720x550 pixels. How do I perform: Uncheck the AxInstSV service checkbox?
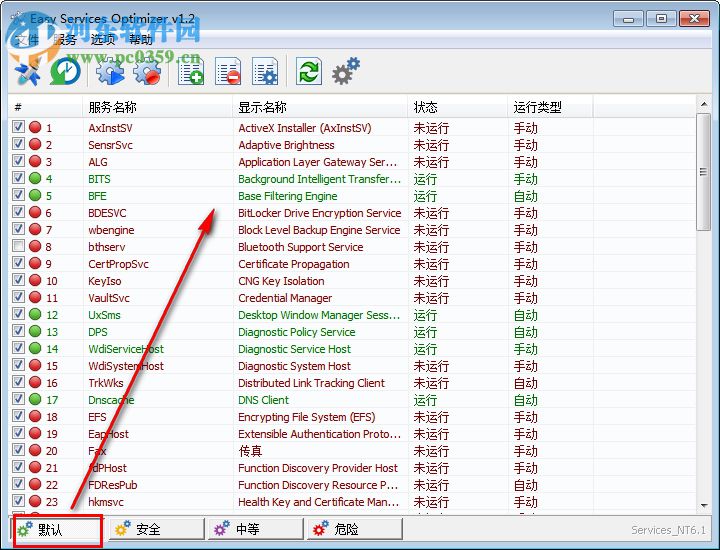[x=18, y=127]
